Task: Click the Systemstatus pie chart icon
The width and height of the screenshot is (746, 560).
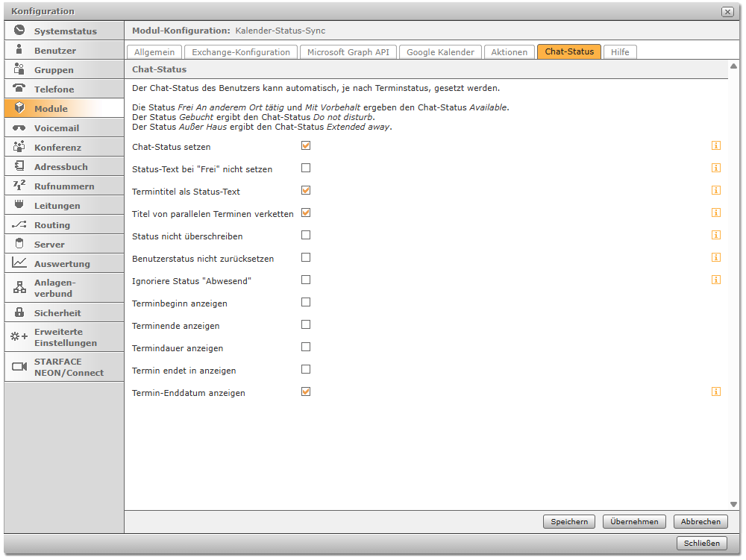Action: pyautogui.click(x=19, y=31)
